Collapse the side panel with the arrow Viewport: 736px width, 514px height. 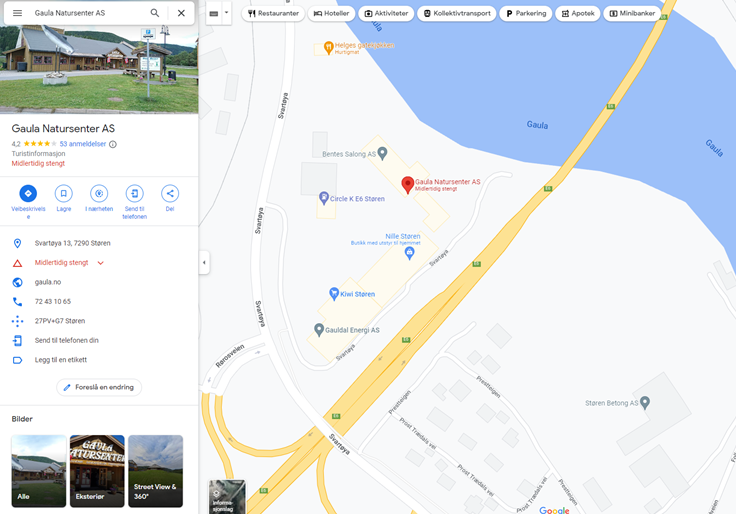click(204, 262)
